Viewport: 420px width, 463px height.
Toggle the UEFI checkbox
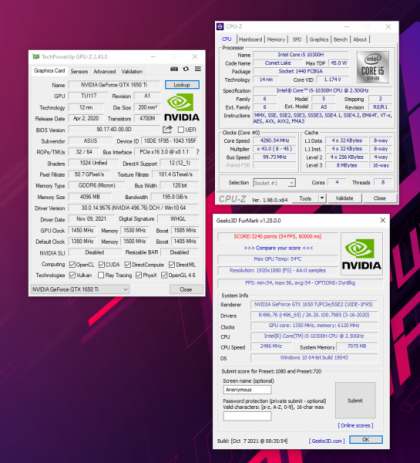(x=181, y=129)
